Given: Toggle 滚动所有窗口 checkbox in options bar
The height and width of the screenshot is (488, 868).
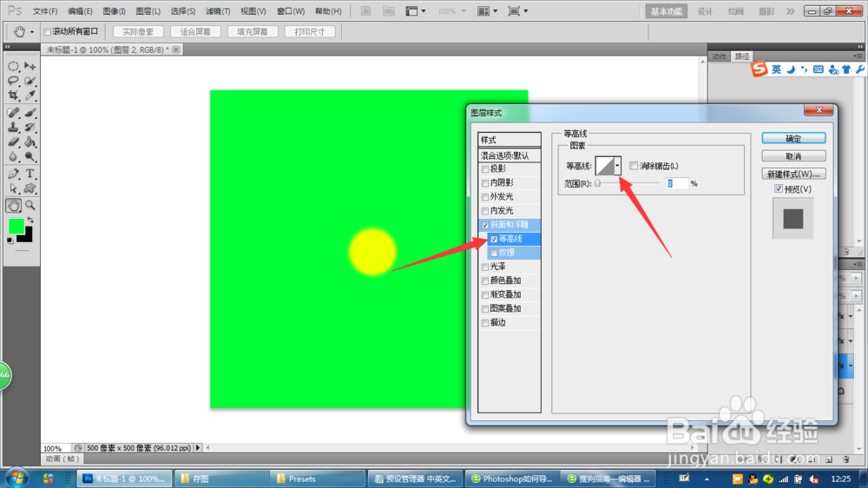Looking at the screenshot, I should coord(48,31).
